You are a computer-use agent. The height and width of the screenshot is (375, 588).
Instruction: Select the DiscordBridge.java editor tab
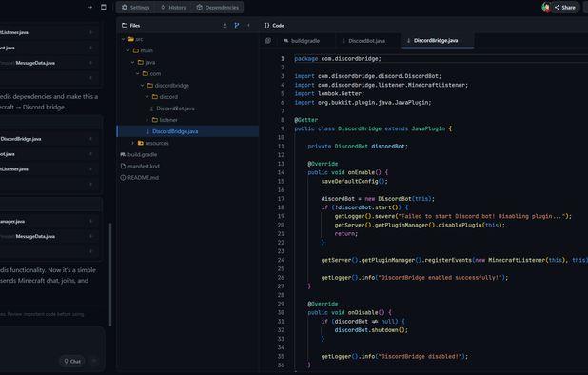pos(437,41)
